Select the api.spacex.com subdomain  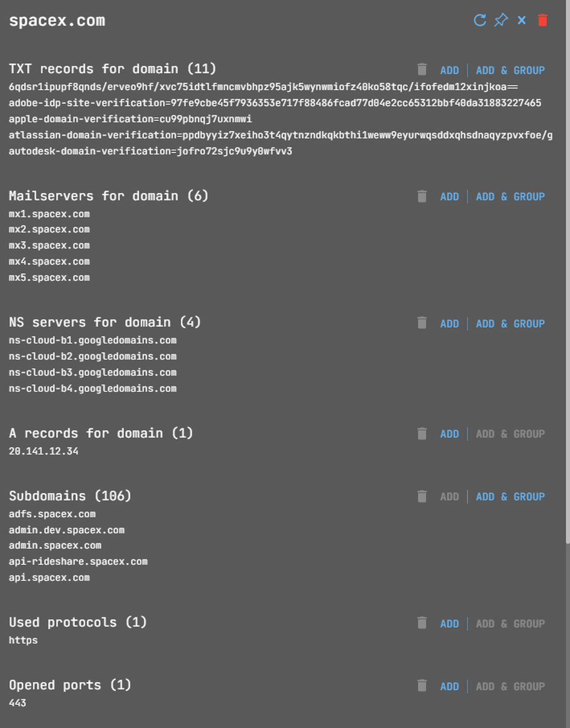click(49, 577)
